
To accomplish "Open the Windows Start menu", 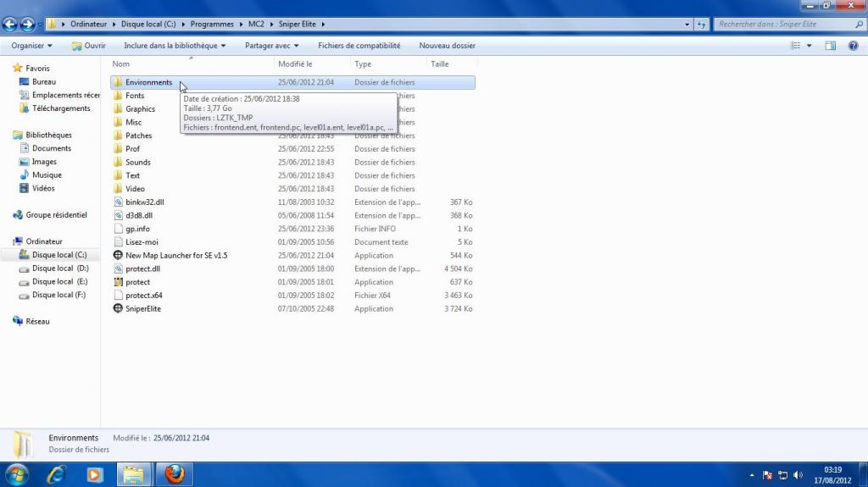I will click(x=17, y=474).
